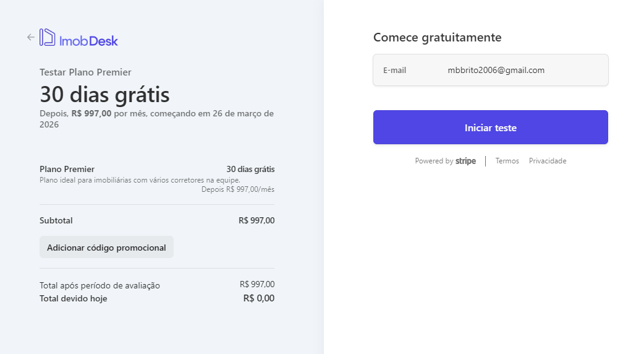Click the back arrow beside the ImobDesk logo
The height and width of the screenshot is (354, 644).
tap(31, 37)
